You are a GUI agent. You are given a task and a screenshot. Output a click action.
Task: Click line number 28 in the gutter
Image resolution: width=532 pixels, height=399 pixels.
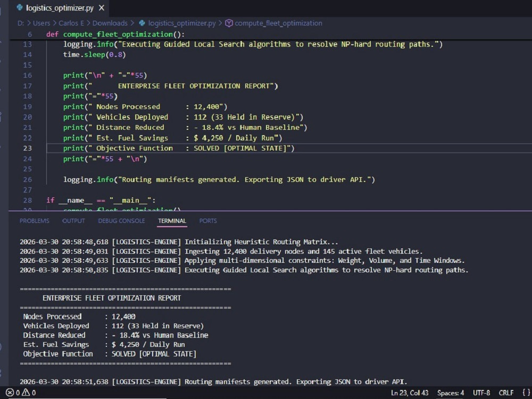click(28, 200)
